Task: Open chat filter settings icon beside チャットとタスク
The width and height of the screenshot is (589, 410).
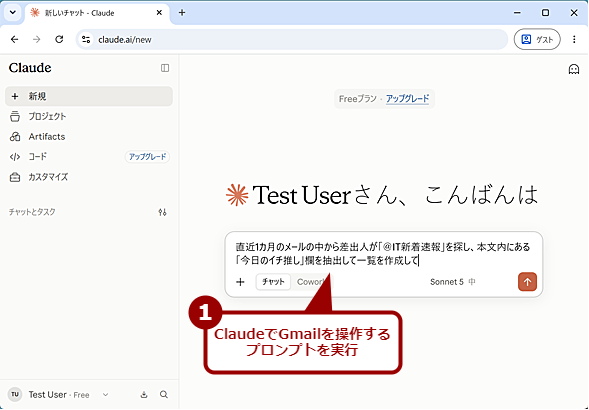Action: (162, 212)
